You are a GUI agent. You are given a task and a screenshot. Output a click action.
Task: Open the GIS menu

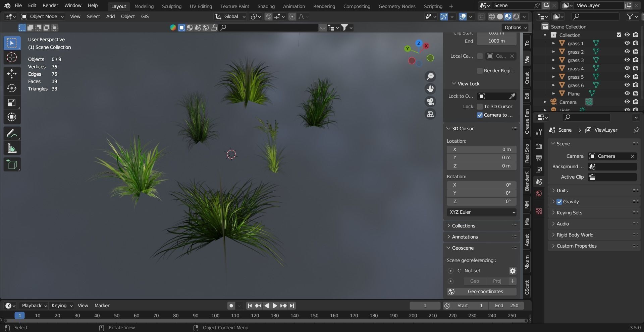coord(145,16)
